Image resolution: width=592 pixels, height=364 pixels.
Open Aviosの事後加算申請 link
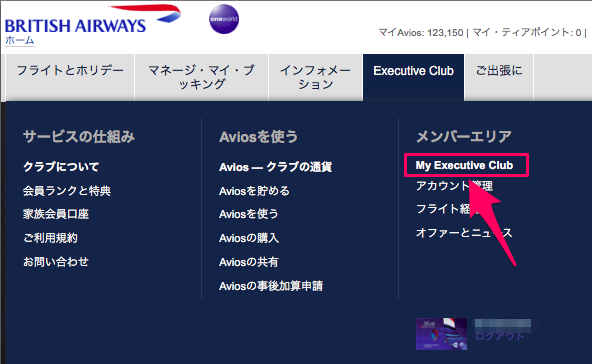271,286
